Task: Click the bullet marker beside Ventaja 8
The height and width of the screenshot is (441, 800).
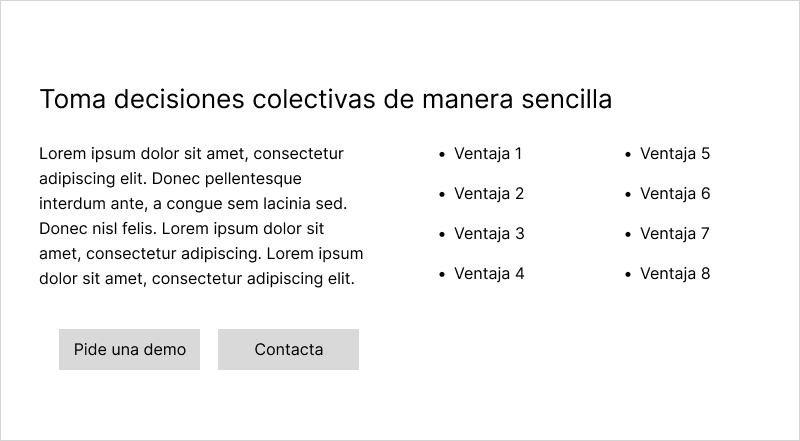Action: click(628, 275)
